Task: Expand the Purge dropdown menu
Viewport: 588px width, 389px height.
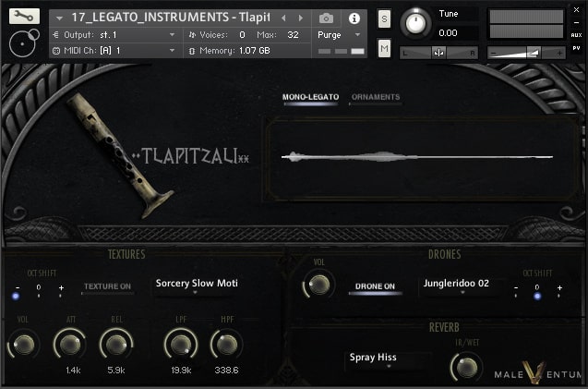Action: click(337, 34)
